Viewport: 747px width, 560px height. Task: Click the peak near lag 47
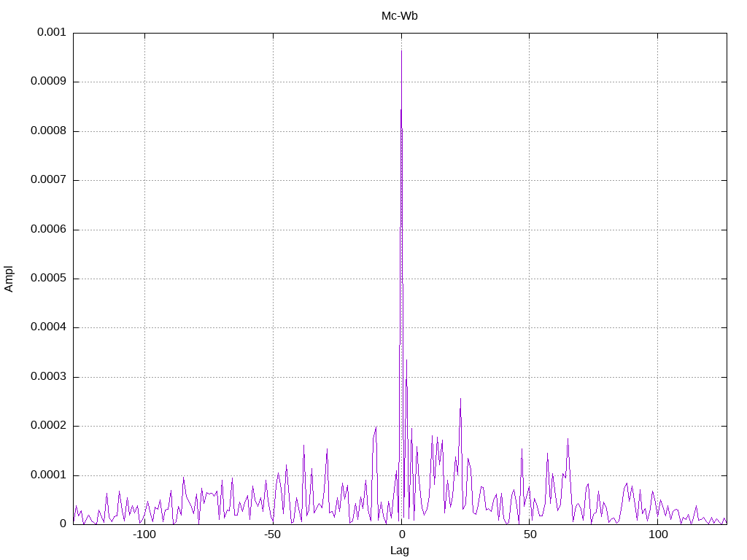pyautogui.click(x=522, y=448)
